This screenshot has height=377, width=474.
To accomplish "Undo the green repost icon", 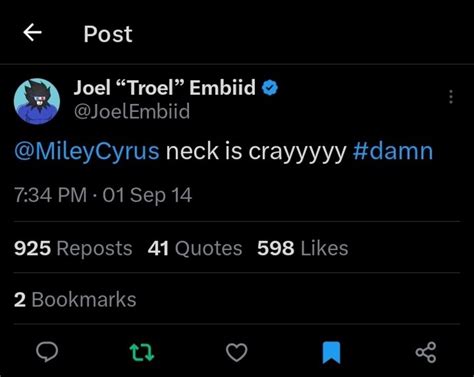I will 142,352.
